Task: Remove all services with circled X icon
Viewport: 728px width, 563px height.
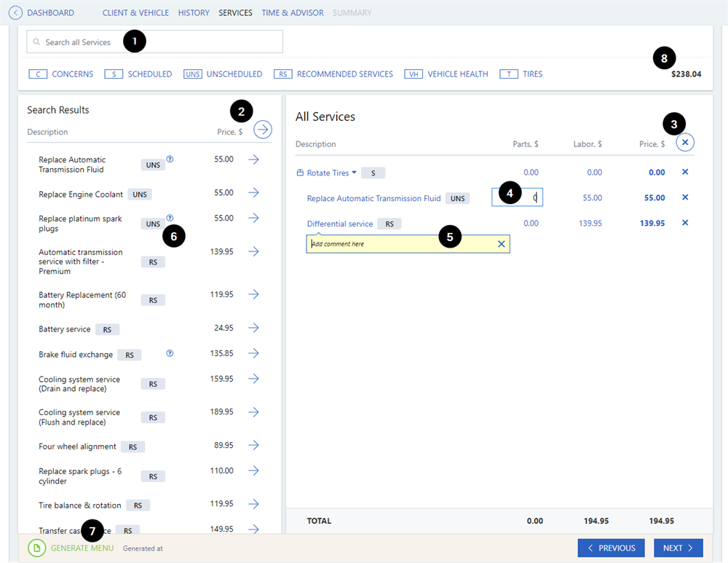Action: [684, 143]
